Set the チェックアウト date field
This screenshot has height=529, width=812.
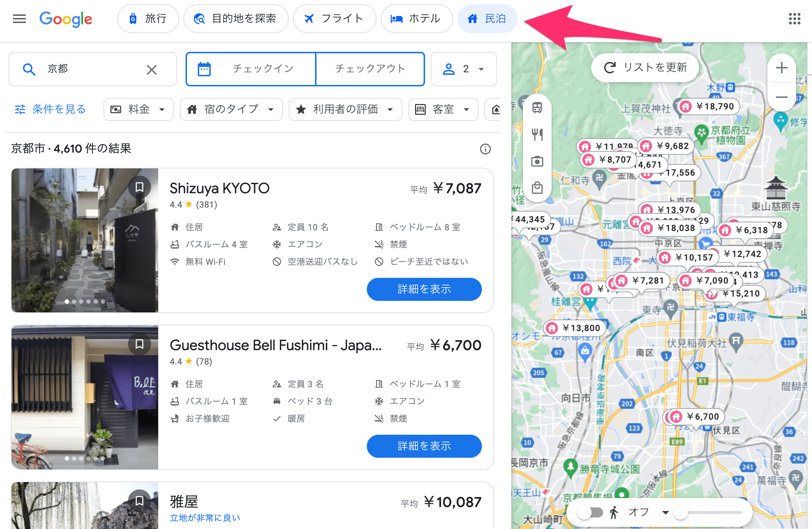(x=370, y=69)
